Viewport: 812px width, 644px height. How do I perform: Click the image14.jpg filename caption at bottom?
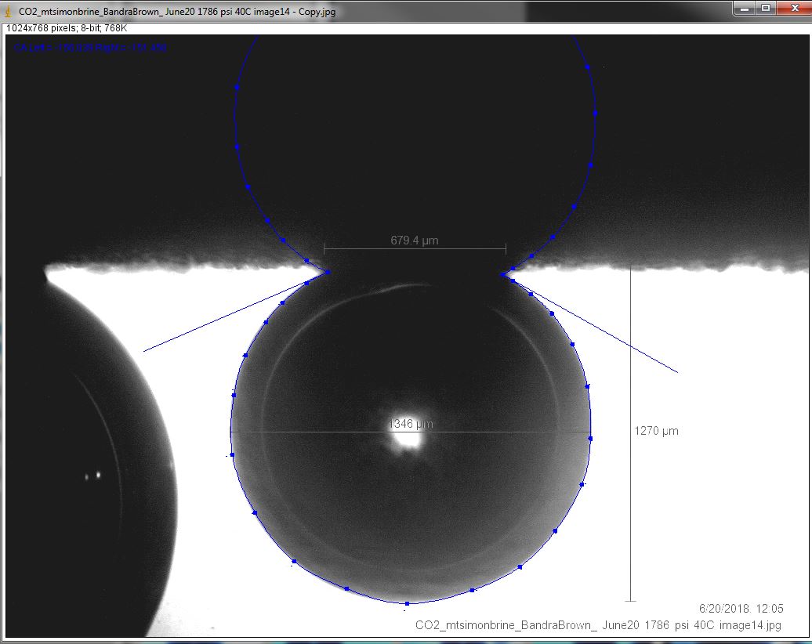[x=598, y=625]
